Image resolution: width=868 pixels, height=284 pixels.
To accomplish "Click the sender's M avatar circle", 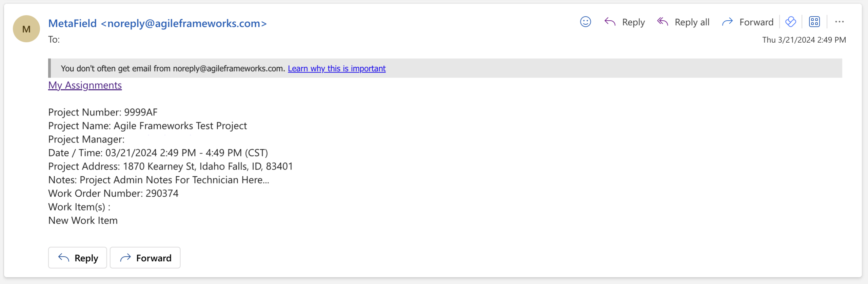I will click(26, 29).
